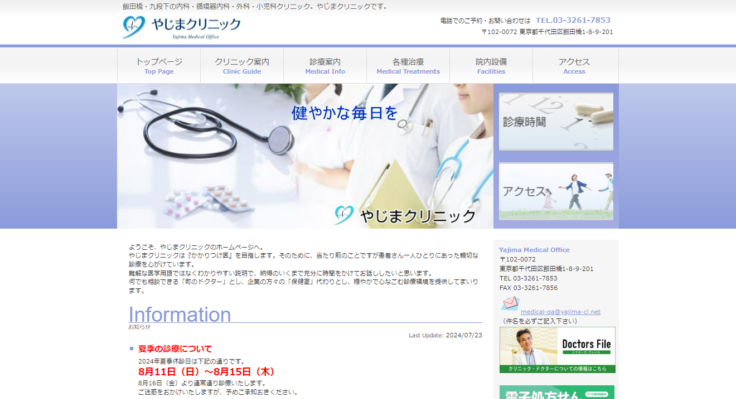Click the (件名を必ずご記入下さい) note
This screenshot has width=736, height=399.
(x=539, y=321)
